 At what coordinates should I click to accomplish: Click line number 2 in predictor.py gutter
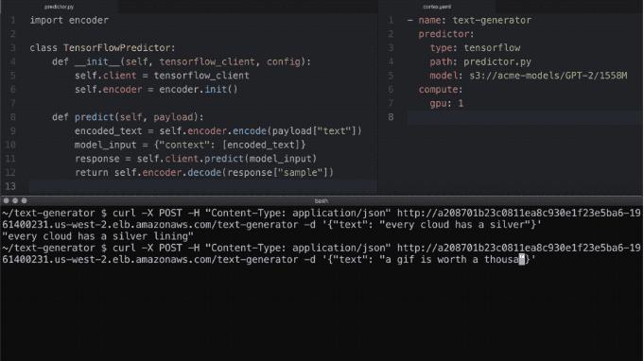point(12,34)
